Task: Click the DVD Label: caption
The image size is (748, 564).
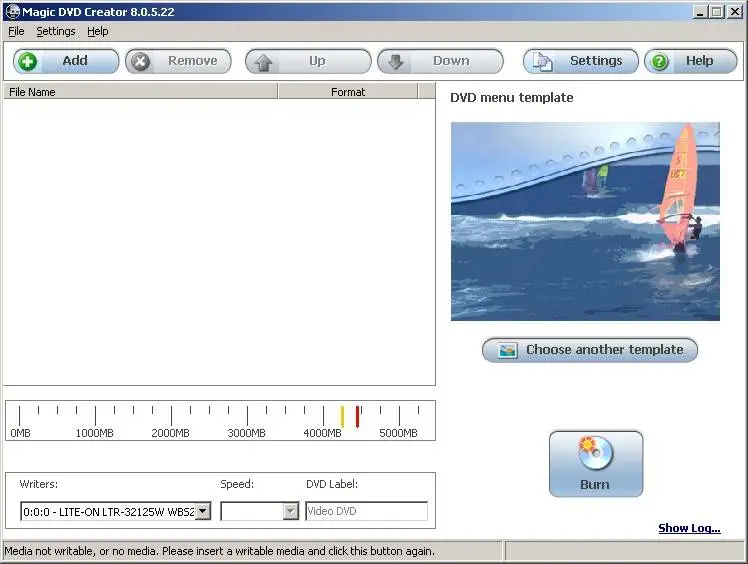Action: click(x=332, y=484)
